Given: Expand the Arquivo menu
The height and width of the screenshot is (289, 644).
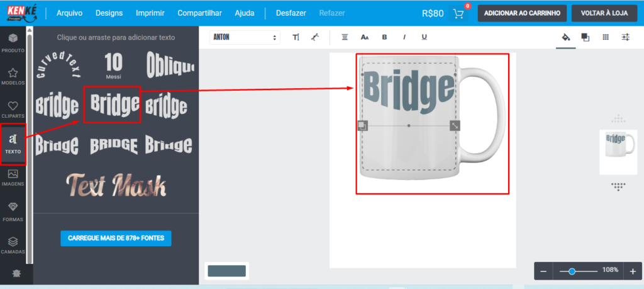Looking at the screenshot, I should (70, 13).
